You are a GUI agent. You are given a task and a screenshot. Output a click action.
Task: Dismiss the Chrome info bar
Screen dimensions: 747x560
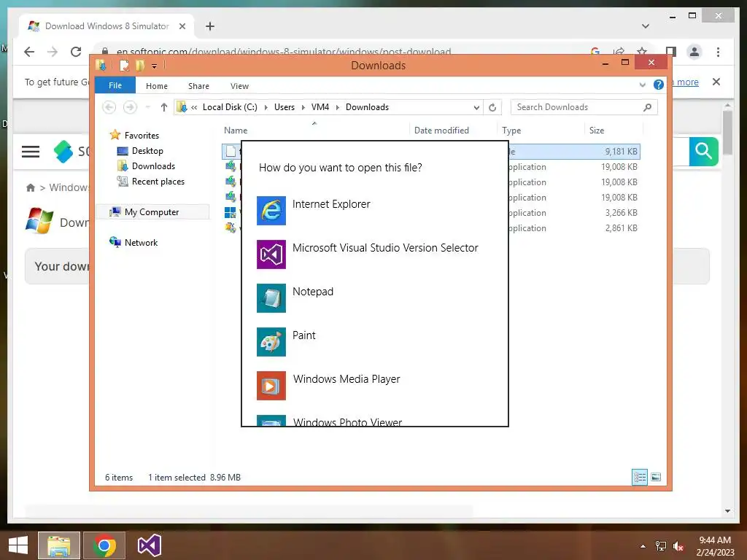click(716, 82)
